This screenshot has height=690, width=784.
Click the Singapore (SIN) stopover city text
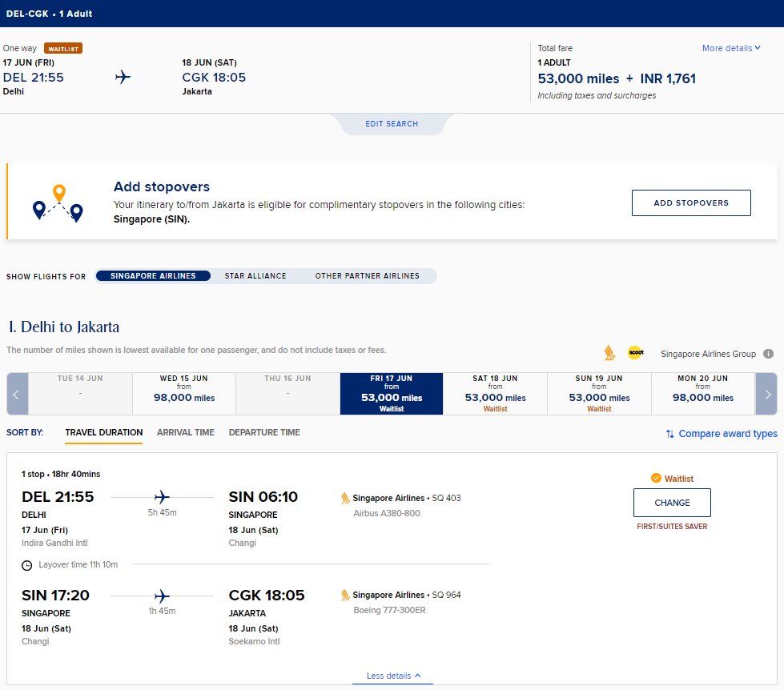[151, 219]
